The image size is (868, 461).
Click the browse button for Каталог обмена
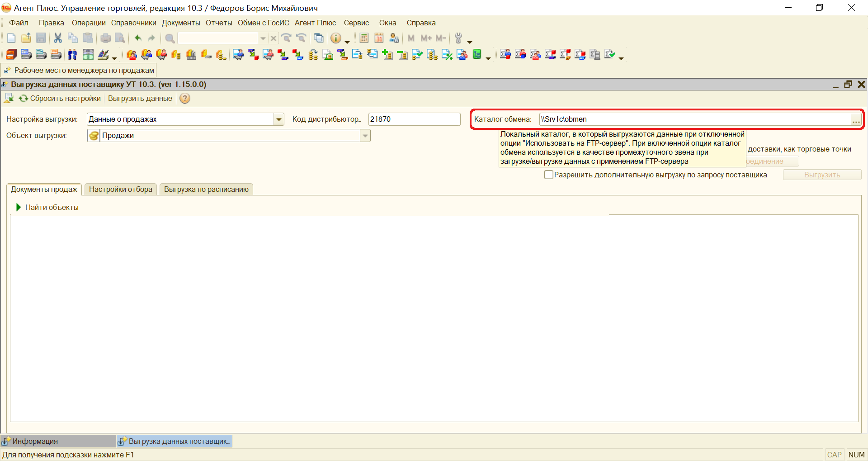coord(856,120)
